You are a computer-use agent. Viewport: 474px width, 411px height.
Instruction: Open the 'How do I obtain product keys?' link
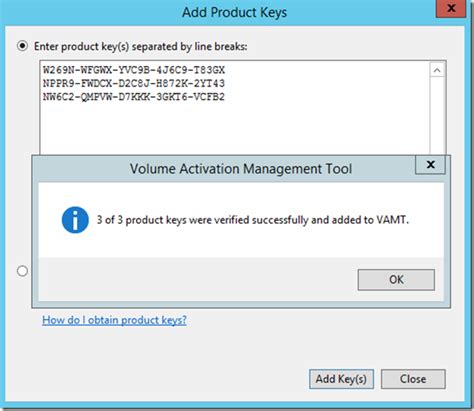coord(114,320)
